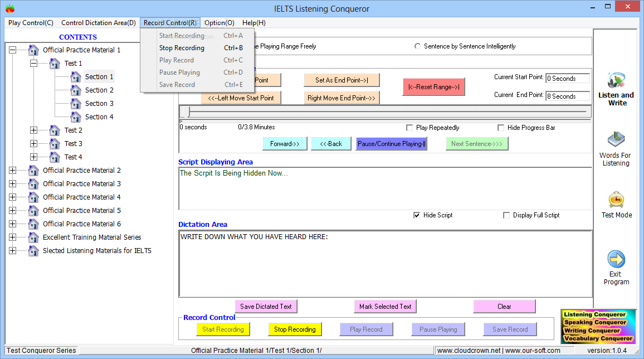Launch Test Mode clock icon

616,200
